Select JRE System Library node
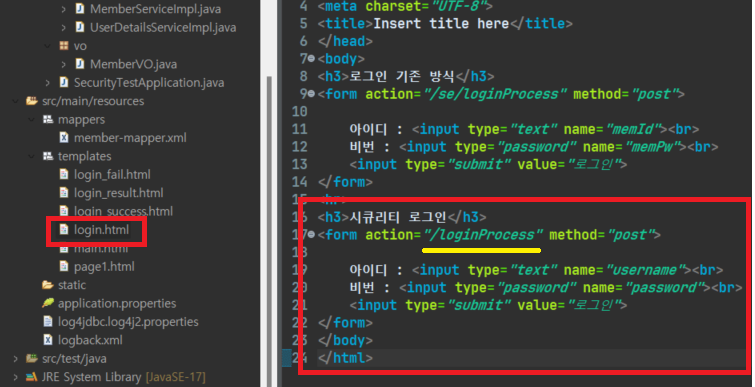755x387 pixels. (123, 377)
